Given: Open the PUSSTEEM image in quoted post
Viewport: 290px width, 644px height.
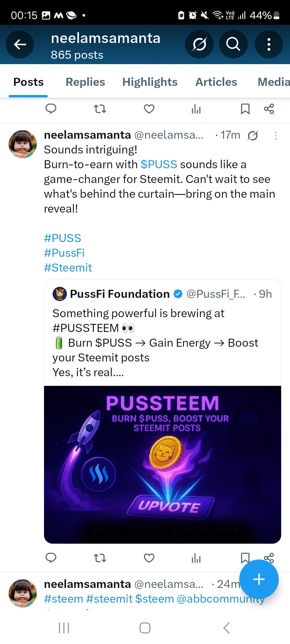Looking at the screenshot, I should pos(162,465).
